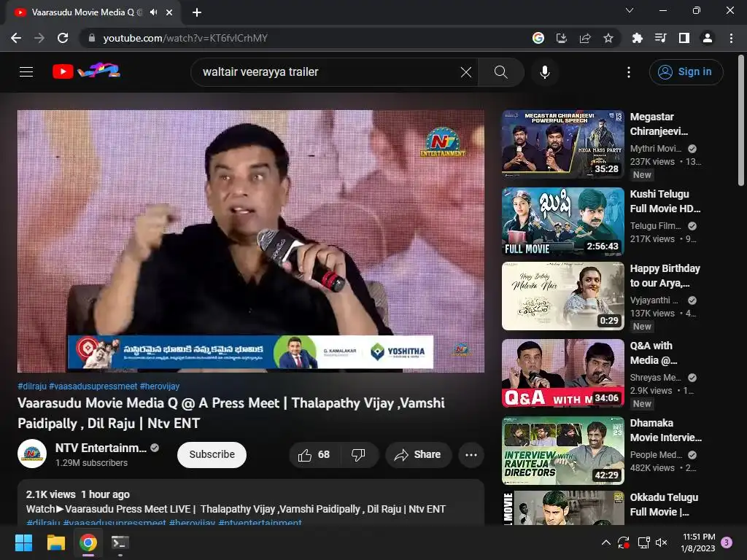Image resolution: width=747 pixels, height=560 pixels.
Task: Open Chrome three-dot menu
Action: pos(731,38)
